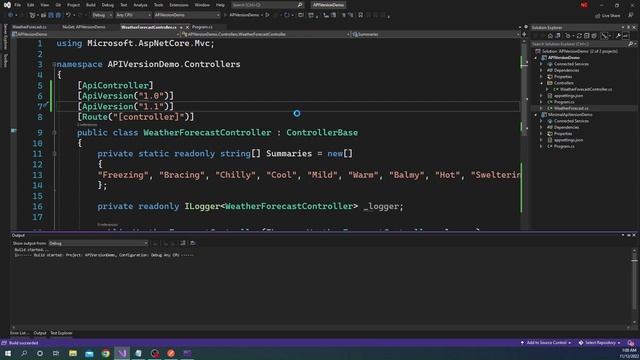Open the Summaries member dropdown
The width and height of the screenshot is (640, 360).
436,34
